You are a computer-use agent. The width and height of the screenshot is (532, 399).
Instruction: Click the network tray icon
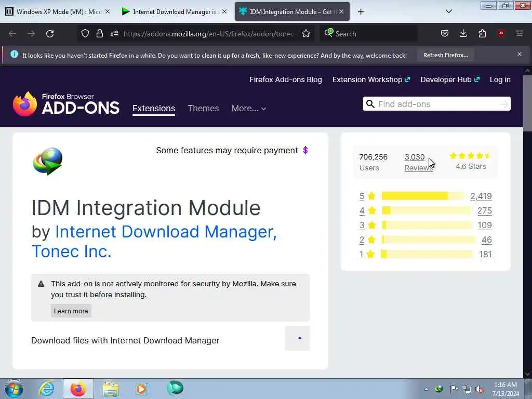pos(467,389)
